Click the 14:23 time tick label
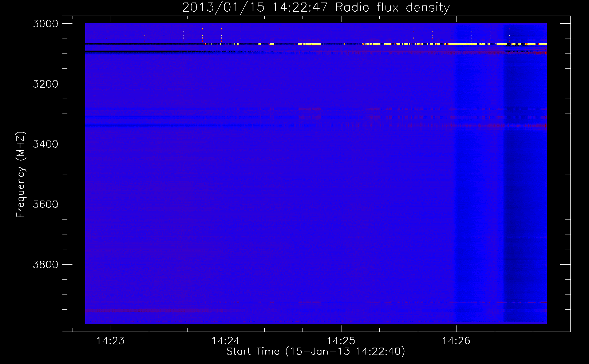Viewport: 589px width, 364px height. [x=110, y=341]
